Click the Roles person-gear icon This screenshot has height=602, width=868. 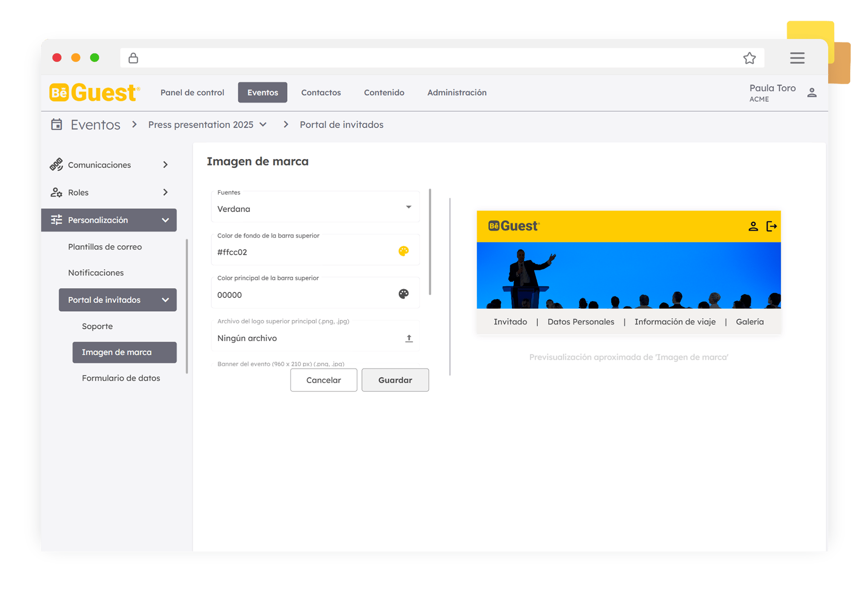pyautogui.click(x=56, y=192)
